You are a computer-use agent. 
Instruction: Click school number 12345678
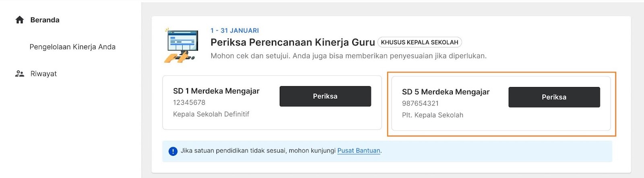[189, 103]
